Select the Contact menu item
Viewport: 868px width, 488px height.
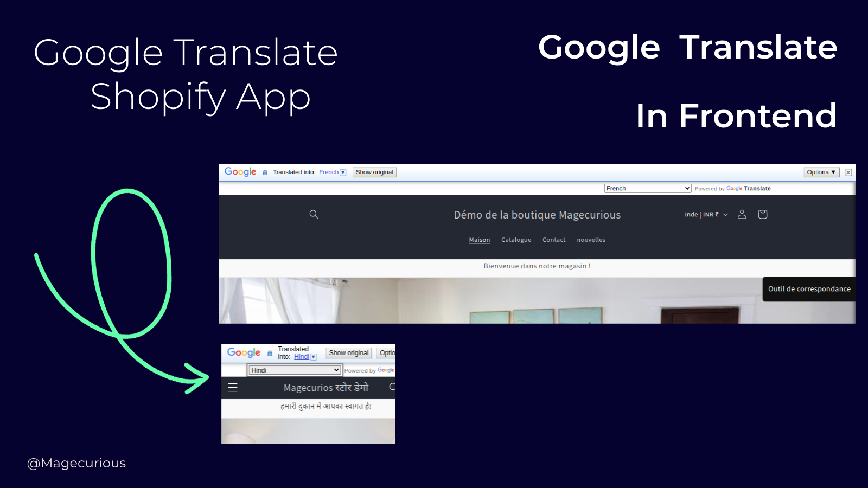pos(554,240)
